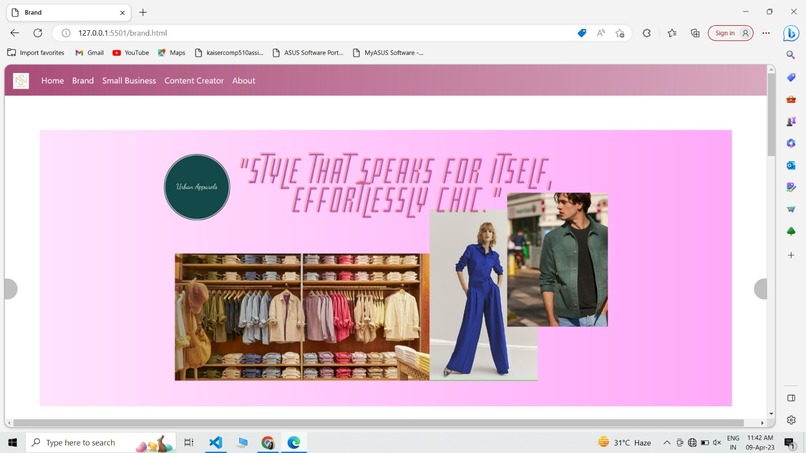Add a sidebar app with plus icon

coord(791,255)
